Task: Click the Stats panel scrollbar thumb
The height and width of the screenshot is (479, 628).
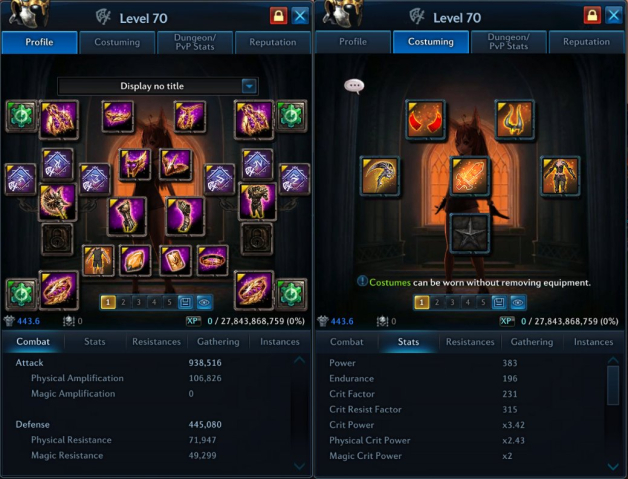Action: point(613,385)
